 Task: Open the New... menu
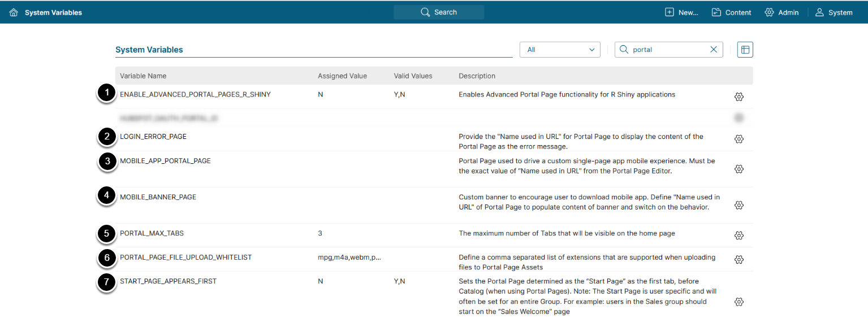point(681,12)
